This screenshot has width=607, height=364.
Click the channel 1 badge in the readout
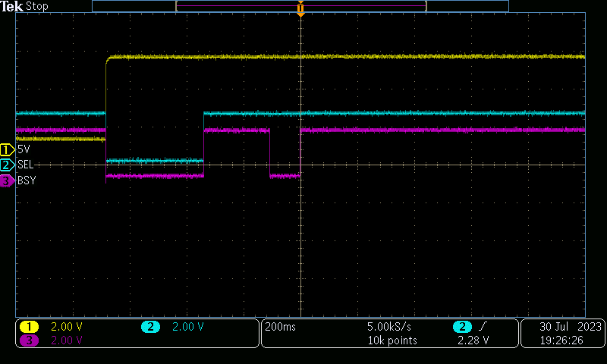[x=30, y=327]
